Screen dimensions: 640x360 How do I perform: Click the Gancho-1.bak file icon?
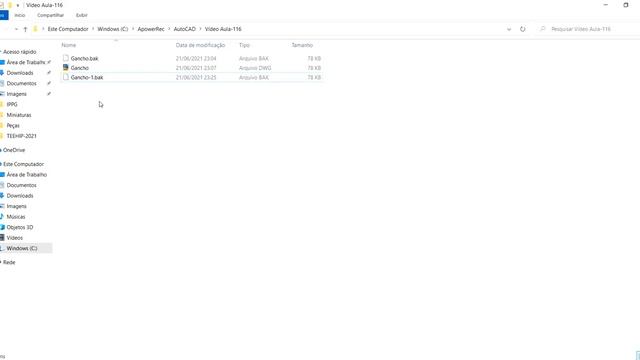coord(66,77)
